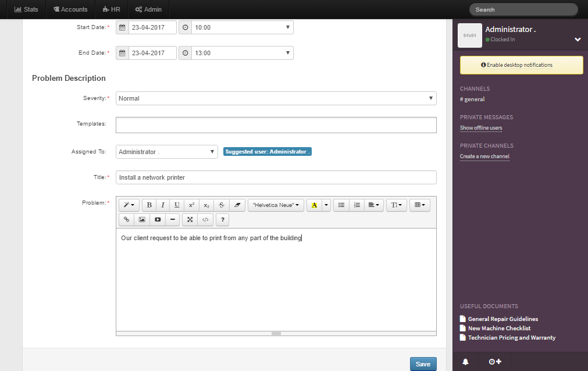Open the Accounts menu

[70, 9]
